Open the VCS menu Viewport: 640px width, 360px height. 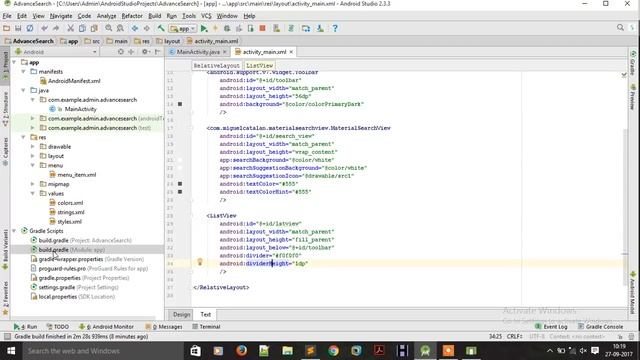tap(206, 16)
